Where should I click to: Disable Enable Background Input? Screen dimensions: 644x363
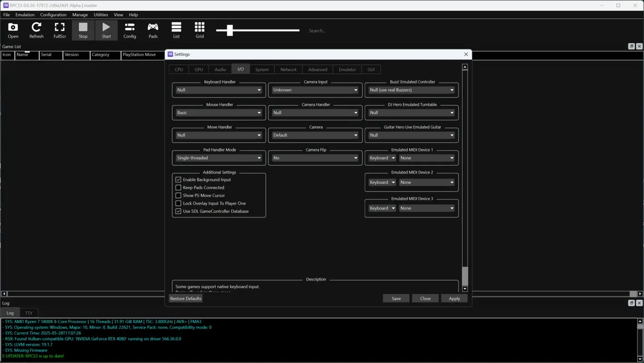pyautogui.click(x=178, y=180)
